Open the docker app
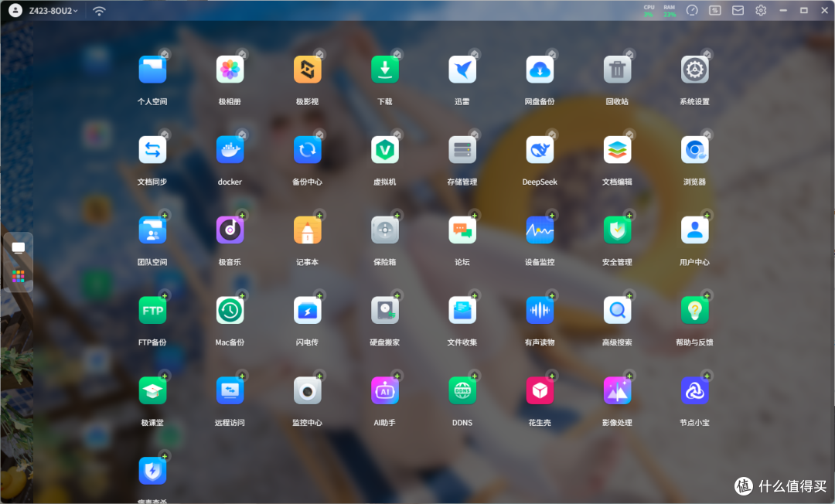Viewport: 835px width, 504px height. click(x=230, y=150)
